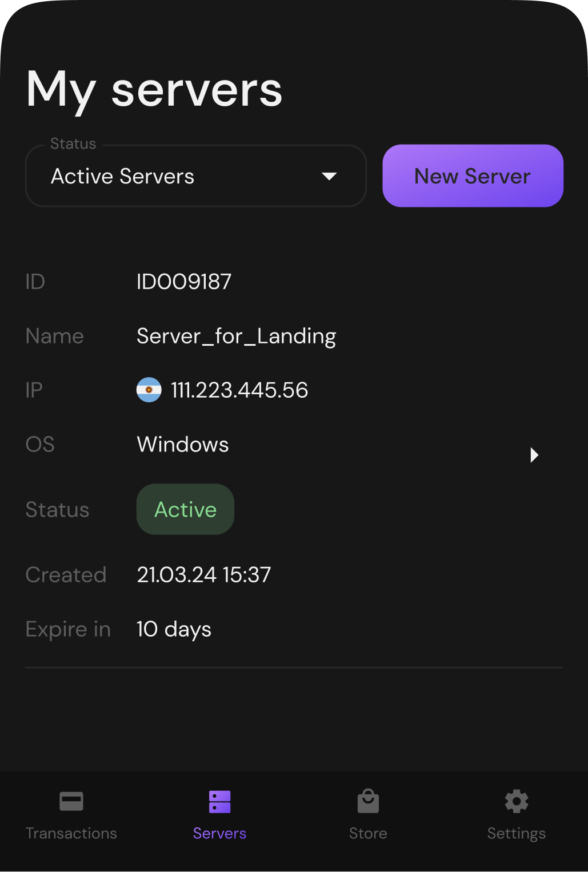Click the green Active status badge

point(185,509)
